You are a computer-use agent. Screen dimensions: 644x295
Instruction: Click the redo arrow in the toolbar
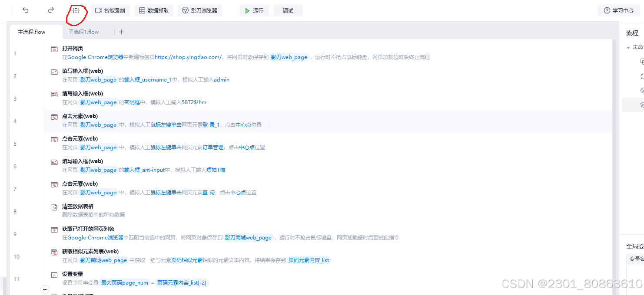(x=51, y=10)
